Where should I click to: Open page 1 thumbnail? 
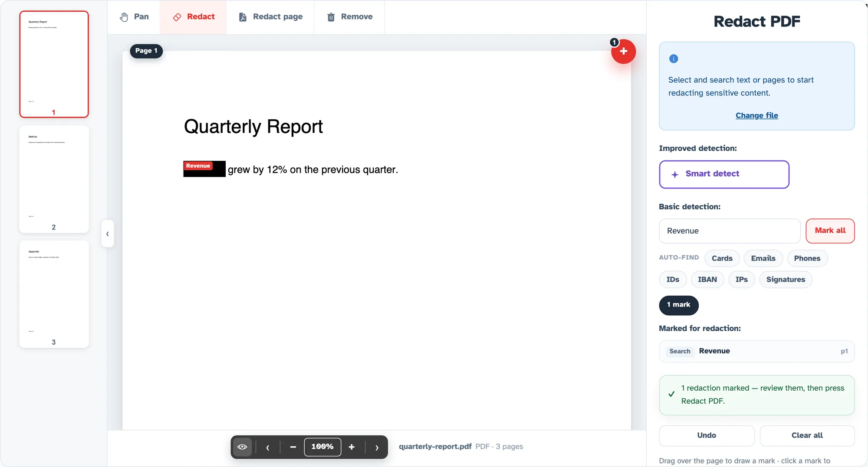(54, 64)
